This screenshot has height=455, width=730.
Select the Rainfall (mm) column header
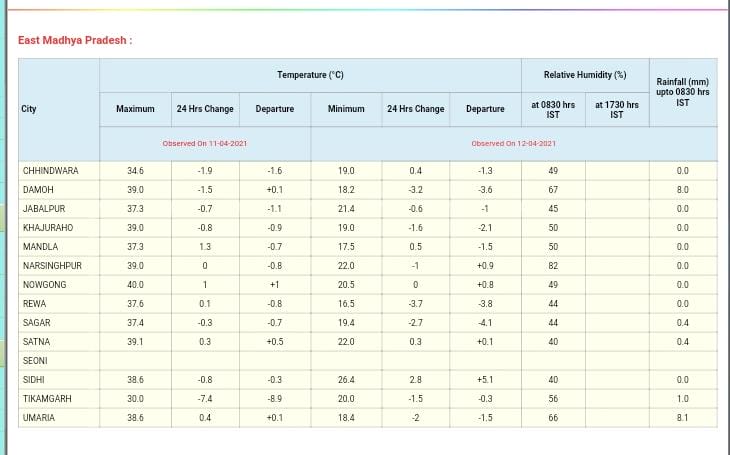click(x=683, y=92)
